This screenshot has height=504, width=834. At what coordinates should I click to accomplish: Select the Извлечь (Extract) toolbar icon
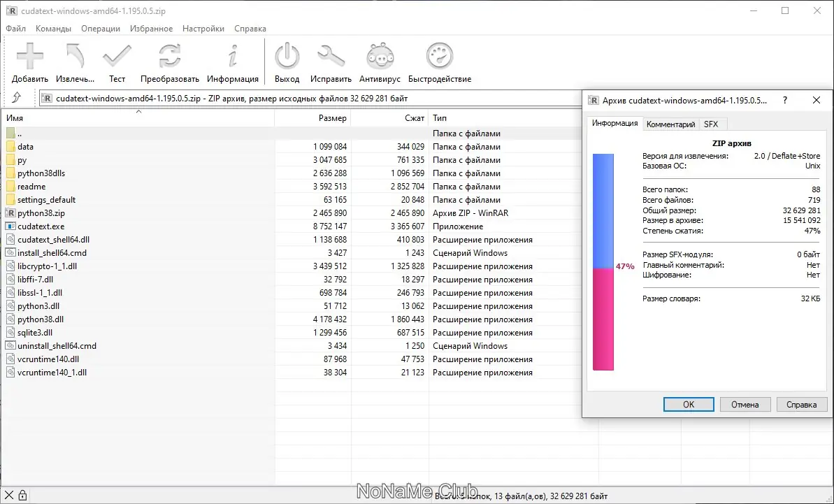coord(74,56)
